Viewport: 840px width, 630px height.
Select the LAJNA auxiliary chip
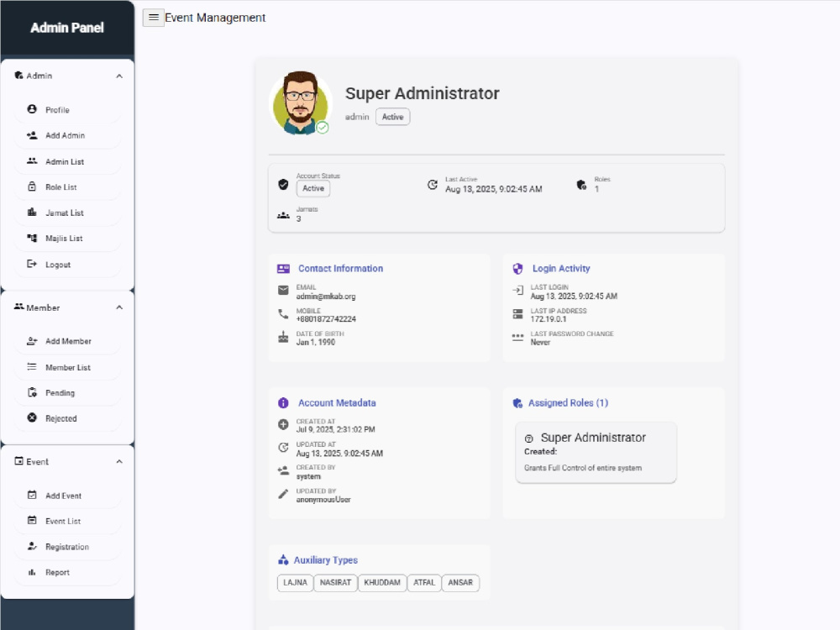coord(295,583)
